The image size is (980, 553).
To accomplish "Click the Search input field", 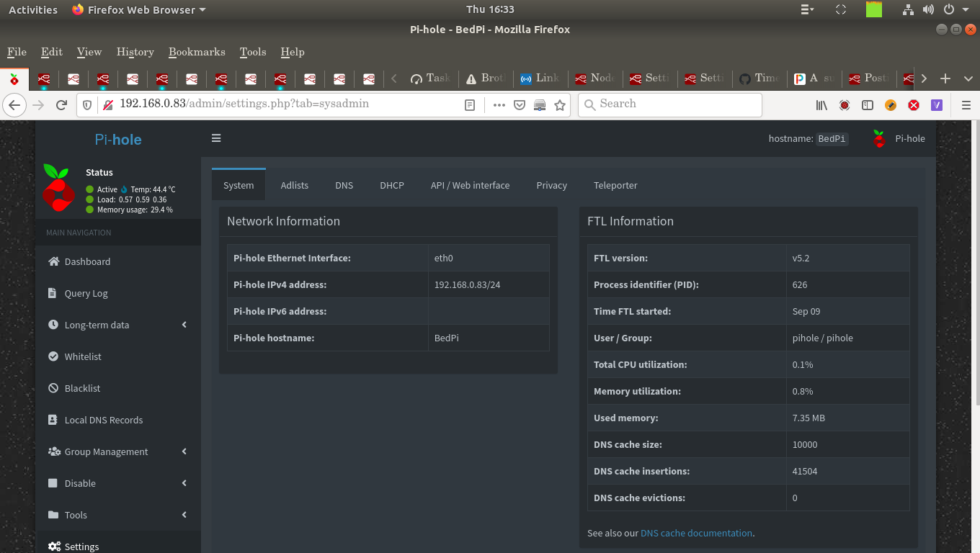I will click(670, 104).
